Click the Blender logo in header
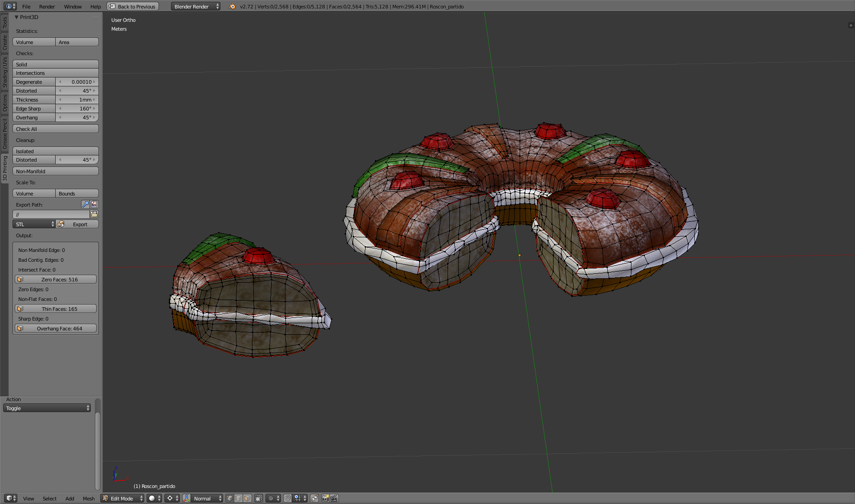The width and height of the screenshot is (855, 504). click(x=232, y=6)
